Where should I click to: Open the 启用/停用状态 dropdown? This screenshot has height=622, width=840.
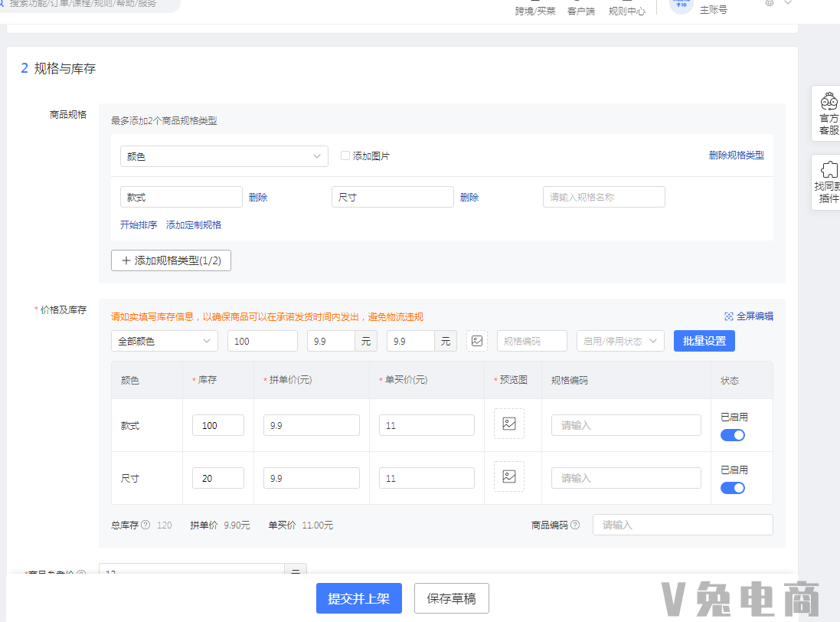coord(620,340)
